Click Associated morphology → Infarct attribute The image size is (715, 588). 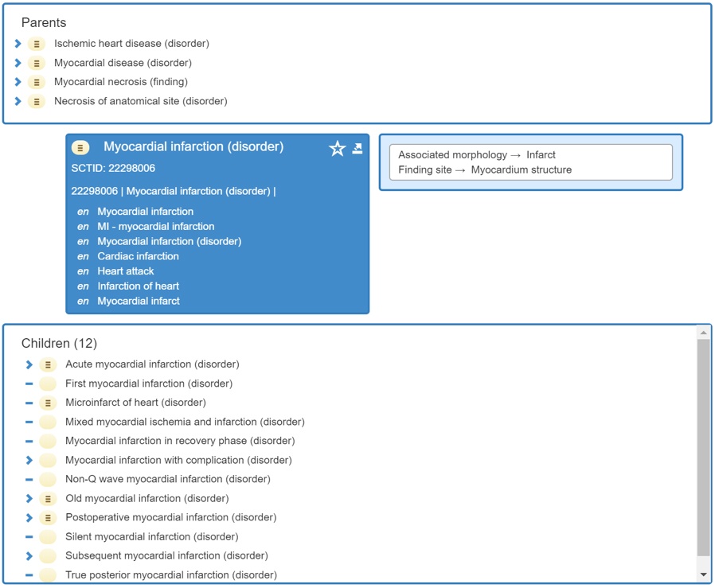click(x=477, y=155)
